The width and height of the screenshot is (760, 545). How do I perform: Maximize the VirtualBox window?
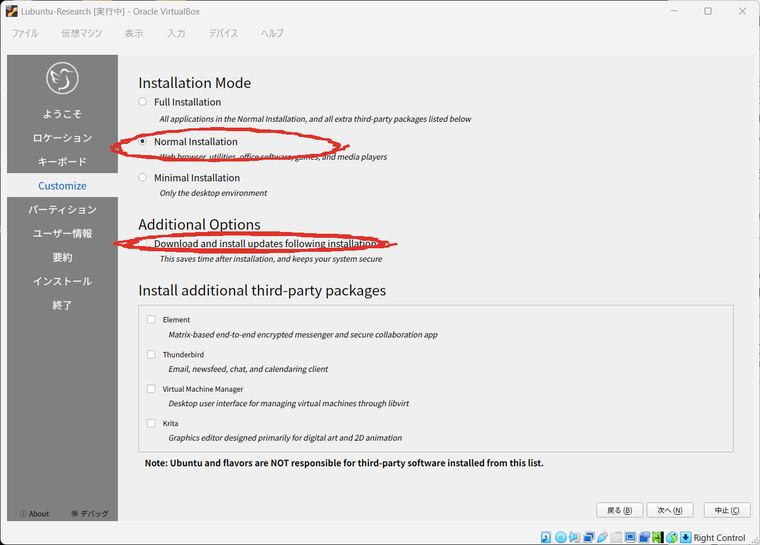pyautogui.click(x=708, y=11)
